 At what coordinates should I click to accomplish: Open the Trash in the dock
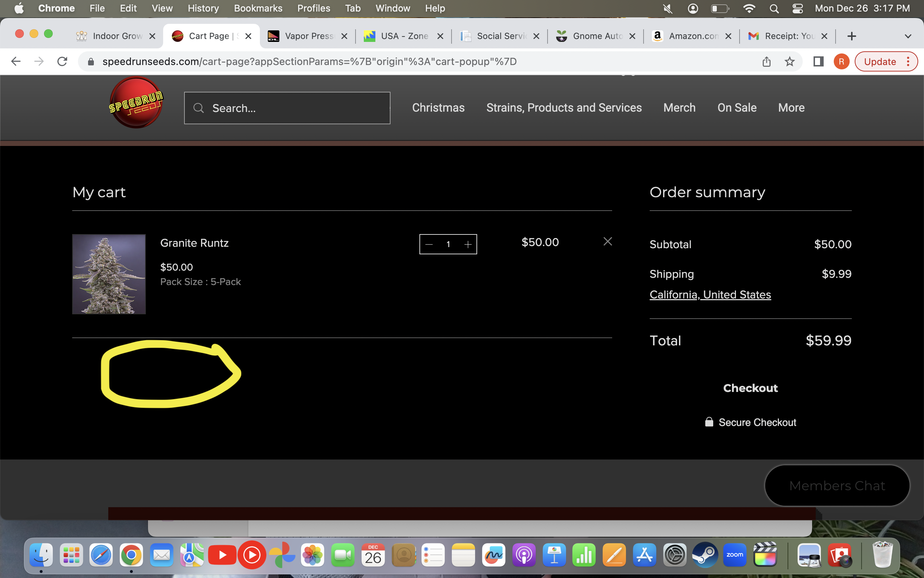click(882, 555)
